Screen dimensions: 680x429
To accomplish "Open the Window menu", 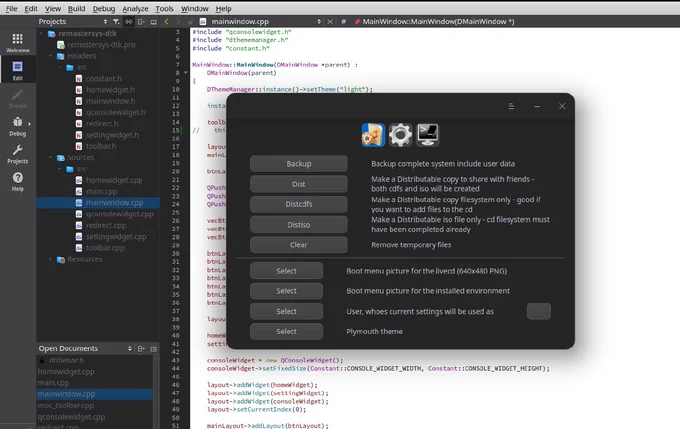I will [194, 8].
